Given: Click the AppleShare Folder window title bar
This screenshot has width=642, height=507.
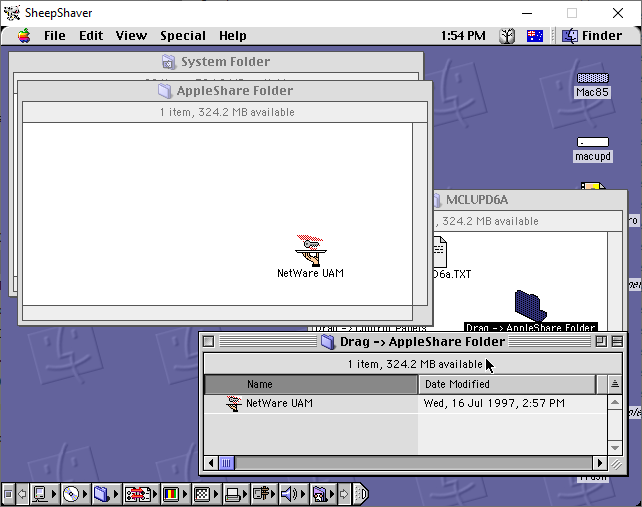Looking at the screenshot, I should (225, 91).
